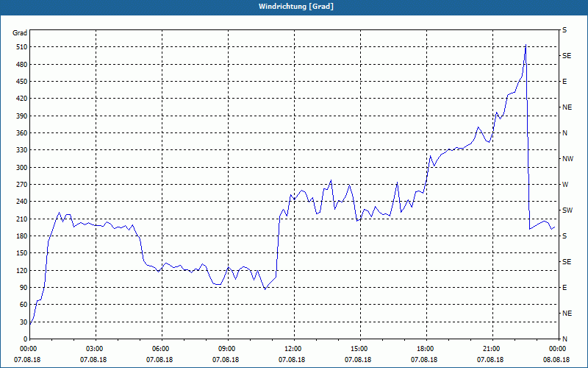Select the 480 value on the left axis
The image size is (588, 368).
pos(22,65)
